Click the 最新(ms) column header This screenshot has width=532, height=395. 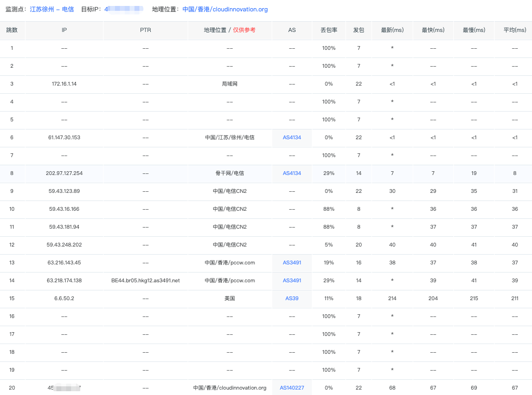point(392,30)
